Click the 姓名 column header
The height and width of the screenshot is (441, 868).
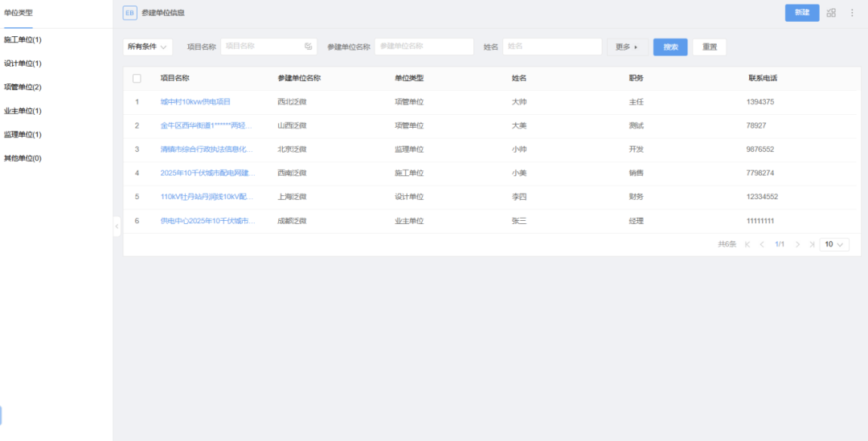click(x=519, y=79)
